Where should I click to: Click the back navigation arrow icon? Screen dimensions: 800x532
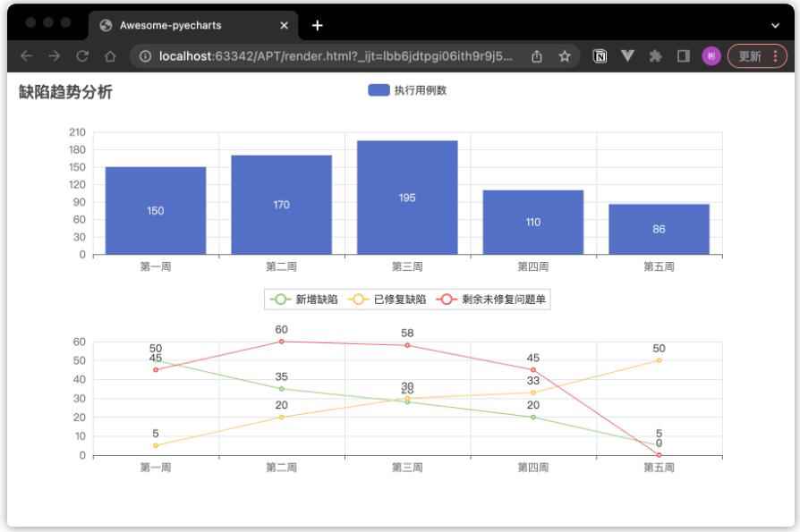27,55
